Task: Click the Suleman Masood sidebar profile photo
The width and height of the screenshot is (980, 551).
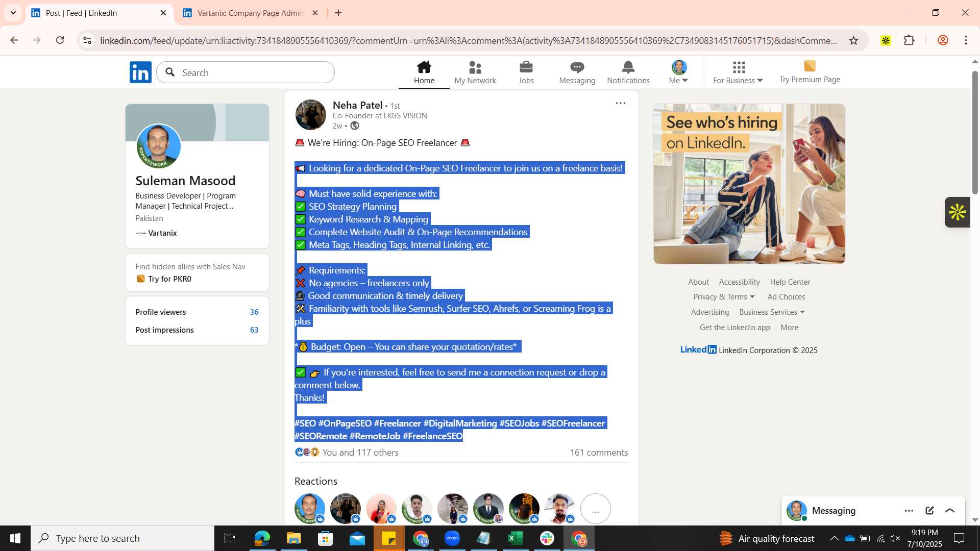Action: (x=158, y=146)
